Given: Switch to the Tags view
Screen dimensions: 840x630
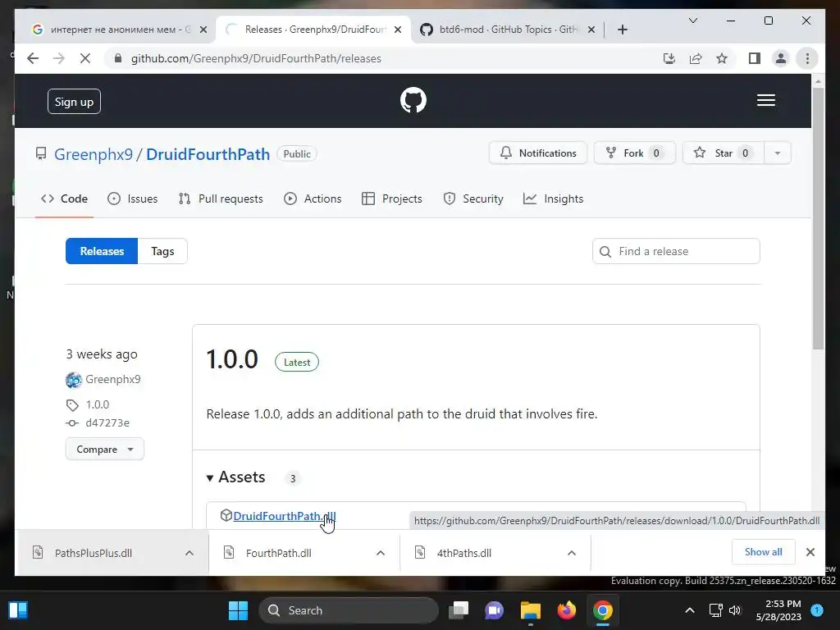Looking at the screenshot, I should pyautogui.click(x=162, y=251).
